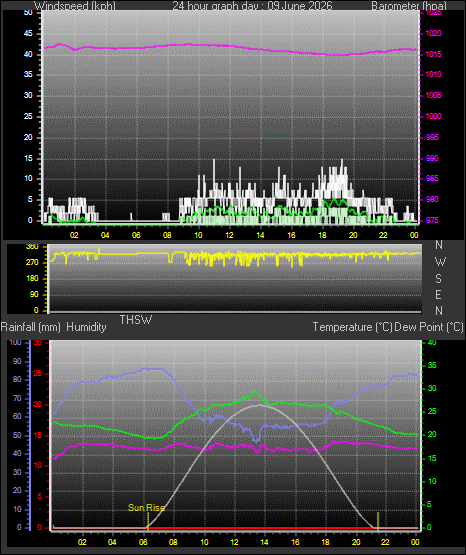The height and width of the screenshot is (555, 466).
Task: Click the 14 hour tick on temperature graph
Action: pyautogui.click(x=264, y=542)
